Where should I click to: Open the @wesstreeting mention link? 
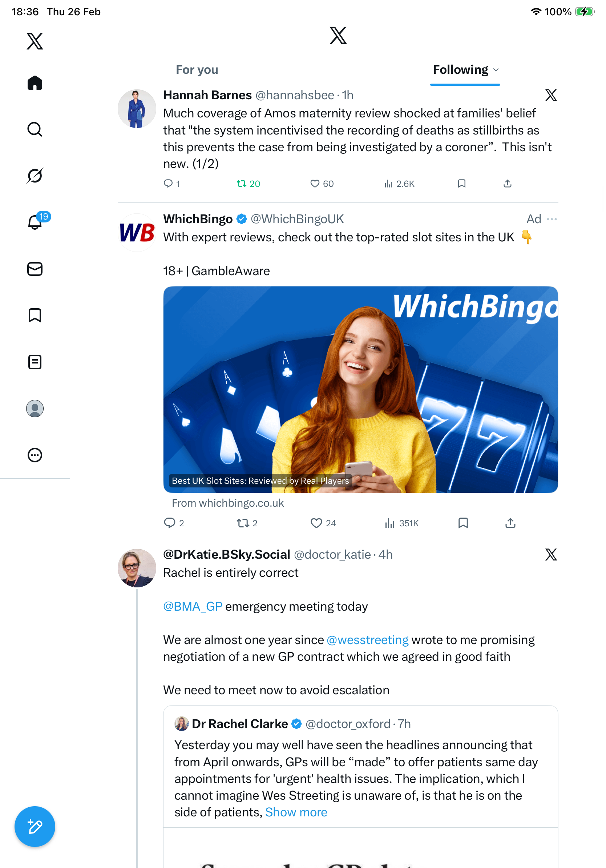pyautogui.click(x=367, y=640)
